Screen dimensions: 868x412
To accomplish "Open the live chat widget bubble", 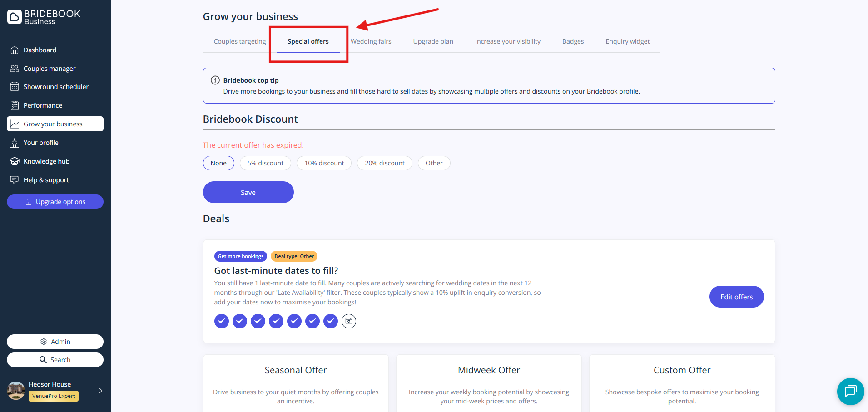I will (850, 391).
